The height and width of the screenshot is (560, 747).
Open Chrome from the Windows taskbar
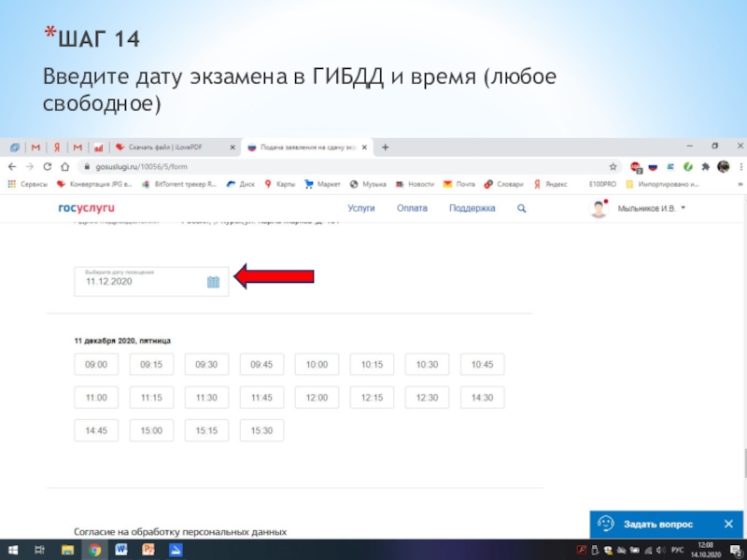click(94, 551)
